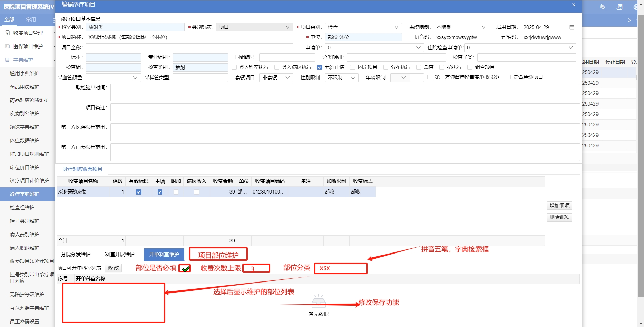This screenshot has width=644, height=327.
Task: Check 病区收入 for the X线摄影成像 row
Action: pos(196,192)
